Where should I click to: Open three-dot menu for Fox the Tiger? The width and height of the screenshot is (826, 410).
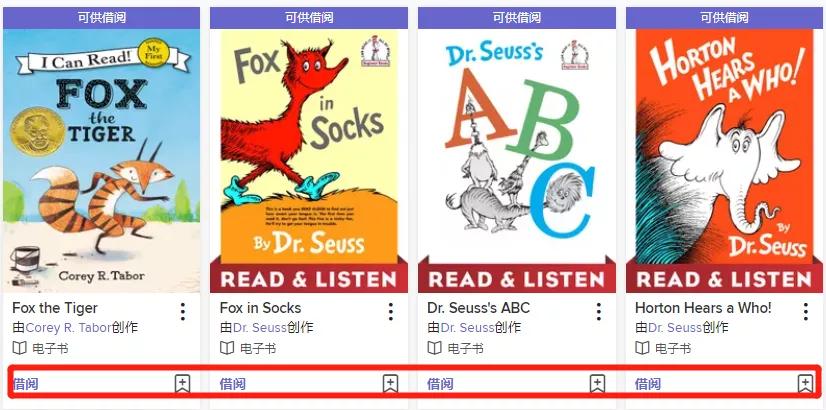pos(183,311)
